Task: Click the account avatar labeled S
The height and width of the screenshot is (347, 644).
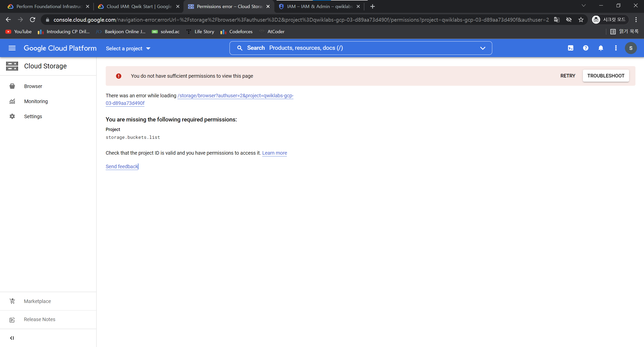Action: click(631, 48)
